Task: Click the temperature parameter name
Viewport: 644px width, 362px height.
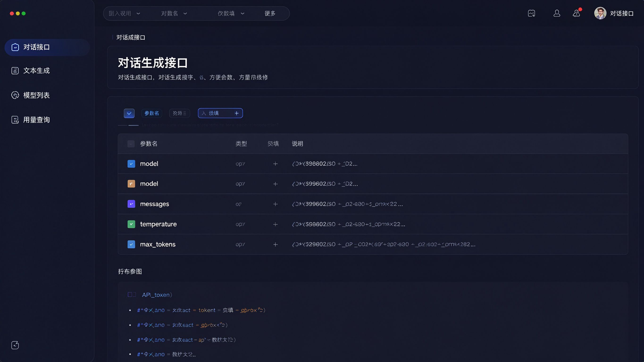Action: coord(158,224)
